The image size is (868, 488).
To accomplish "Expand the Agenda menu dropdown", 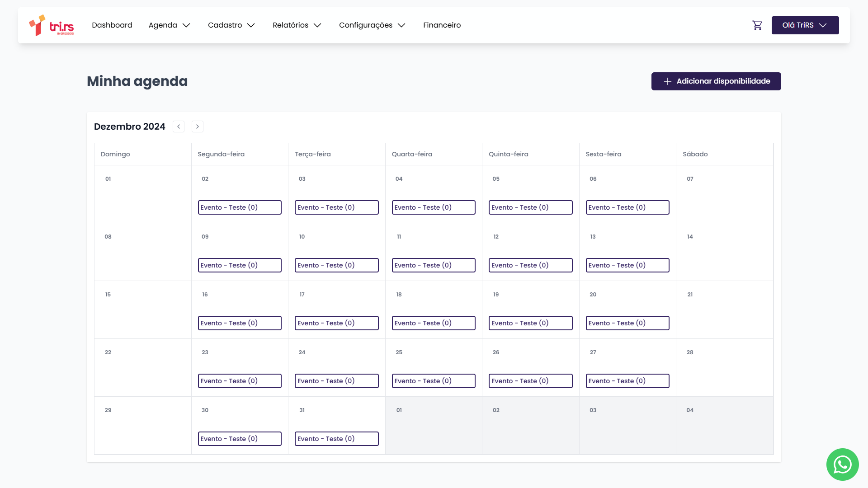I will (169, 25).
